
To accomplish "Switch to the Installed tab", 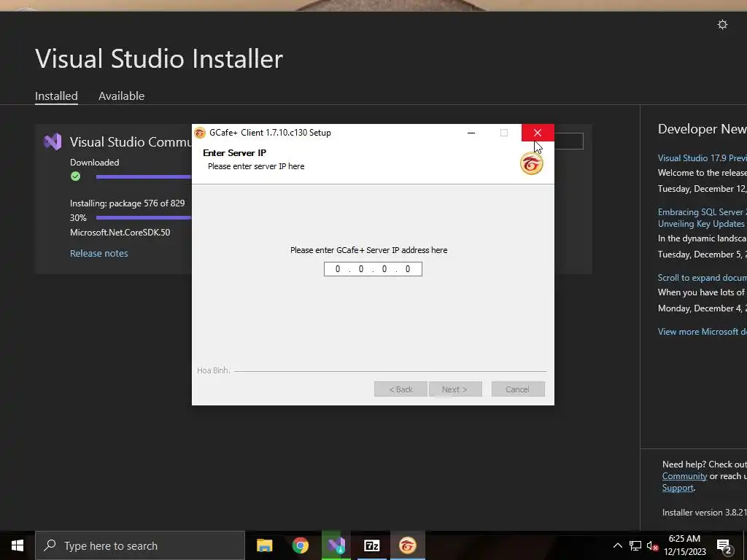I will [x=56, y=96].
